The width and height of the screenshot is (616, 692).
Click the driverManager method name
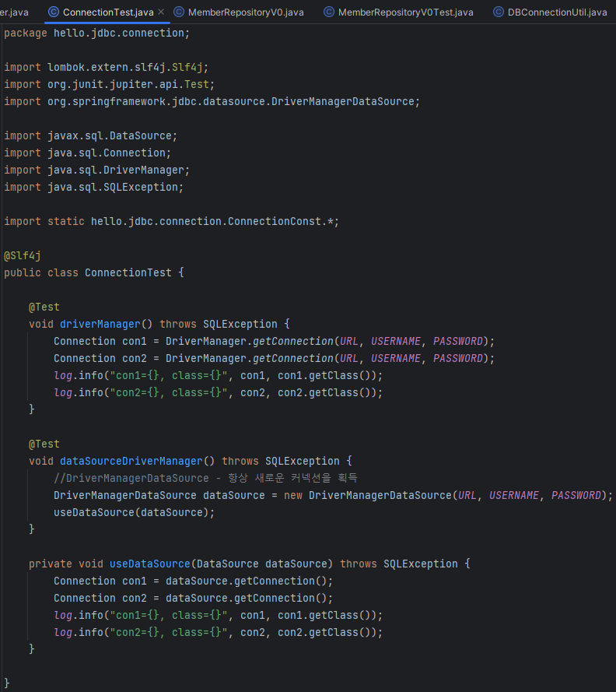pos(100,325)
